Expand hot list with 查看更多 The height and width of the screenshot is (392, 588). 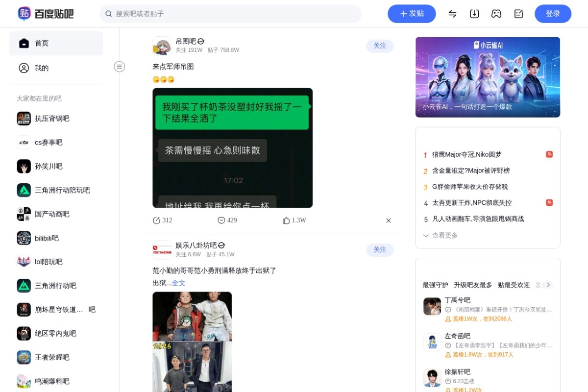(x=440, y=236)
